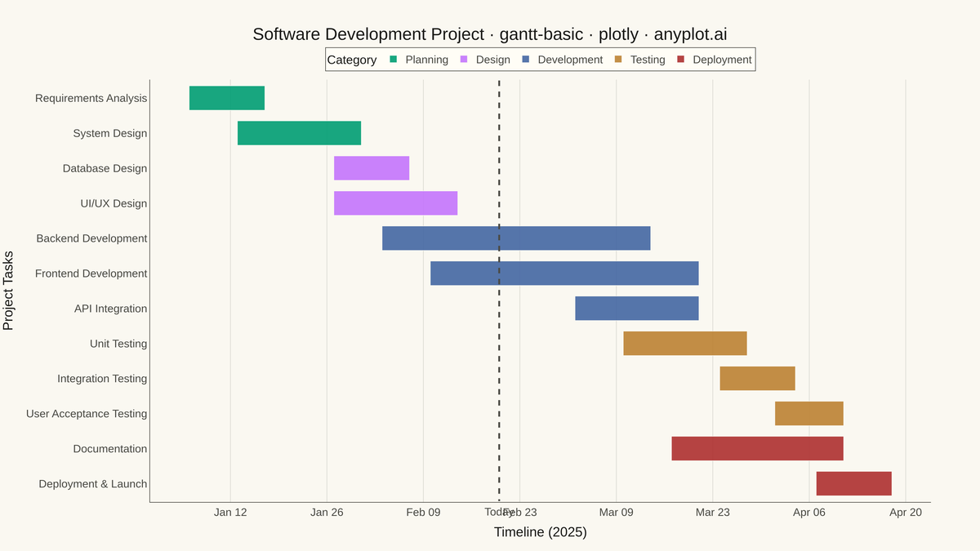Click the Jan 26 tick label

327,513
